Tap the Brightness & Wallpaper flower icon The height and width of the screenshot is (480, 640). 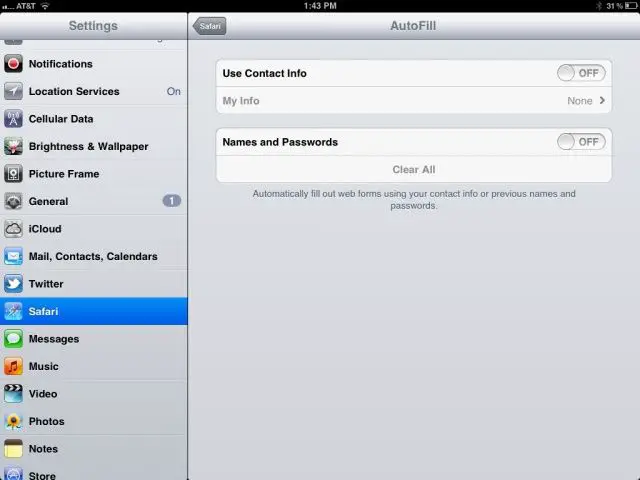click(x=13, y=146)
